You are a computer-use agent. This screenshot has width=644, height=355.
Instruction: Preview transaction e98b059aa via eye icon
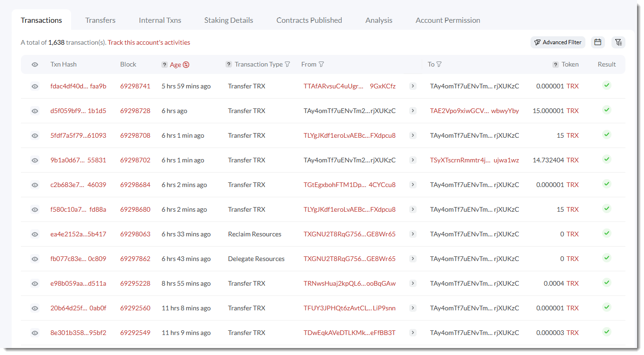[x=35, y=284]
